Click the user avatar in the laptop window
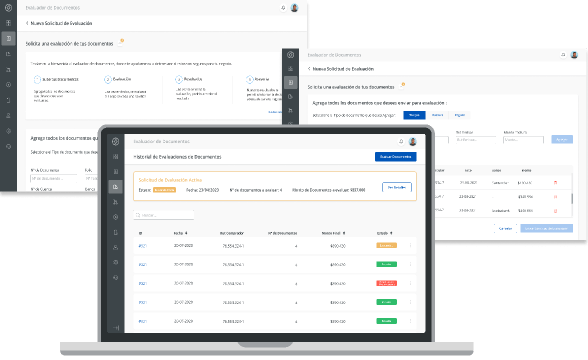The image size is (588, 360). [x=412, y=141]
